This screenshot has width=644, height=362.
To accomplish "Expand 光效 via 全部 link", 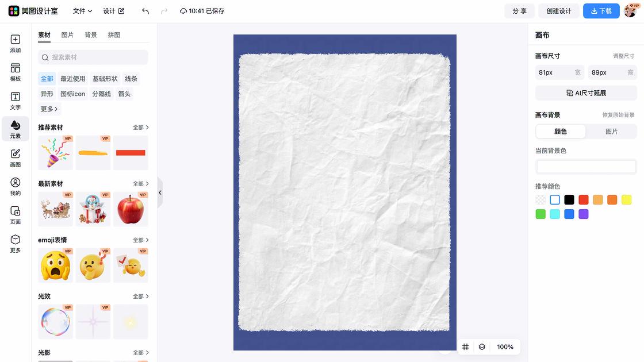I will [x=140, y=296].
